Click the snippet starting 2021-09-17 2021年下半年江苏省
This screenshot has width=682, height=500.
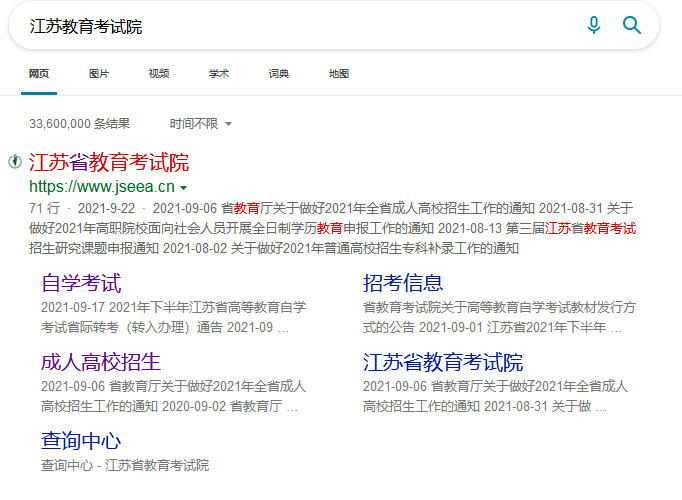[x=173, y=317]
